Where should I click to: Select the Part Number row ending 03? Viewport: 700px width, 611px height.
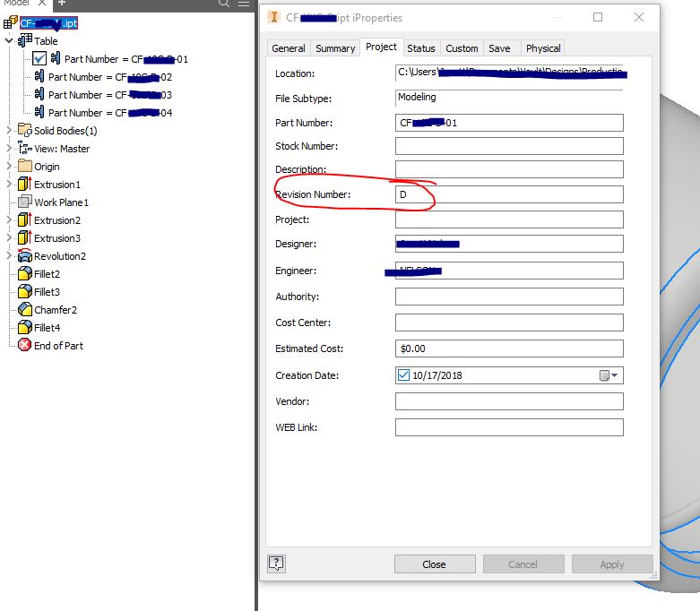point(110,95)
